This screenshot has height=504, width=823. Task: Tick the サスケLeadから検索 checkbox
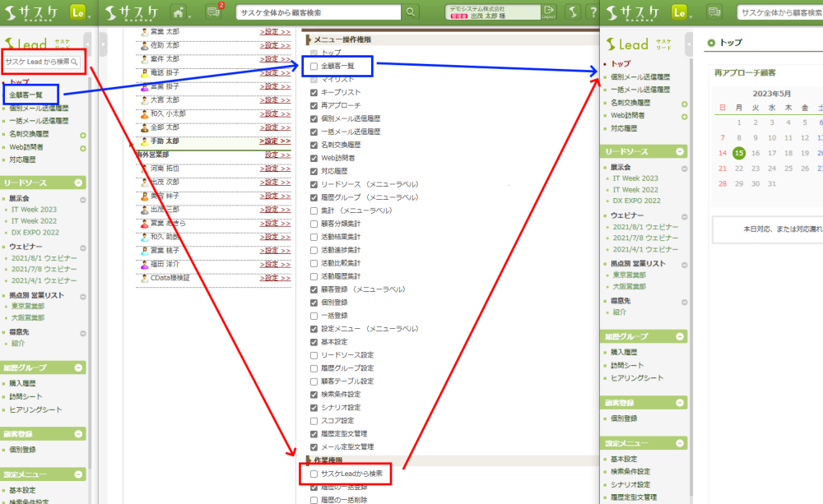(x=314, y=474)
